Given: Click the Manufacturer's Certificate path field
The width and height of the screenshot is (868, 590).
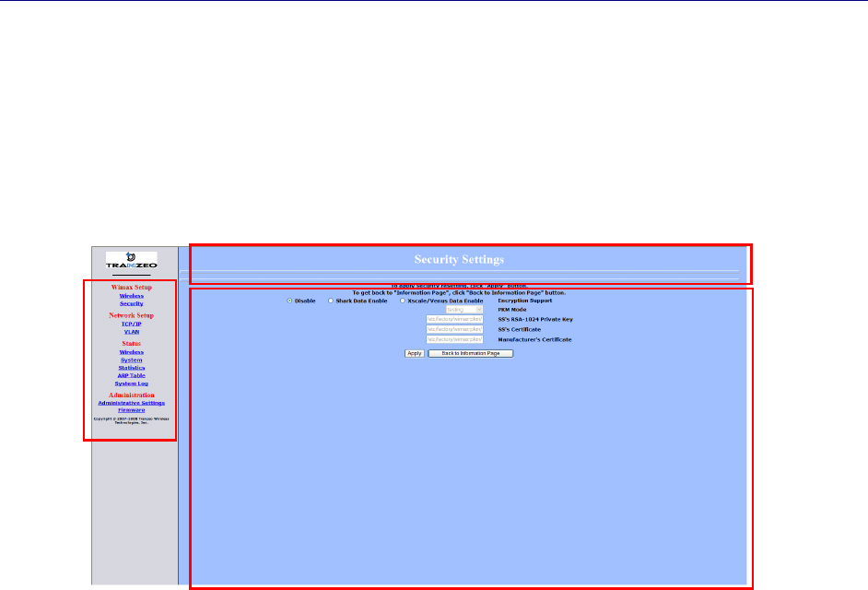Looking at the screenshot, I should (454, 339).
